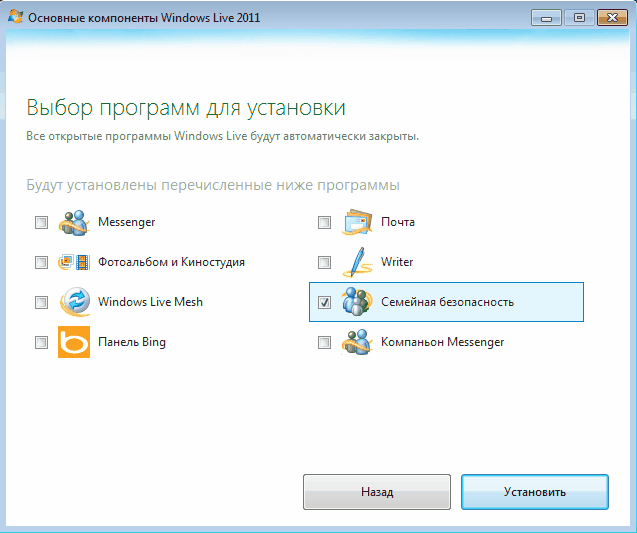This screenshot has height=533, width=637.
Task: Maximize the installer window
Action: point(579,18)
